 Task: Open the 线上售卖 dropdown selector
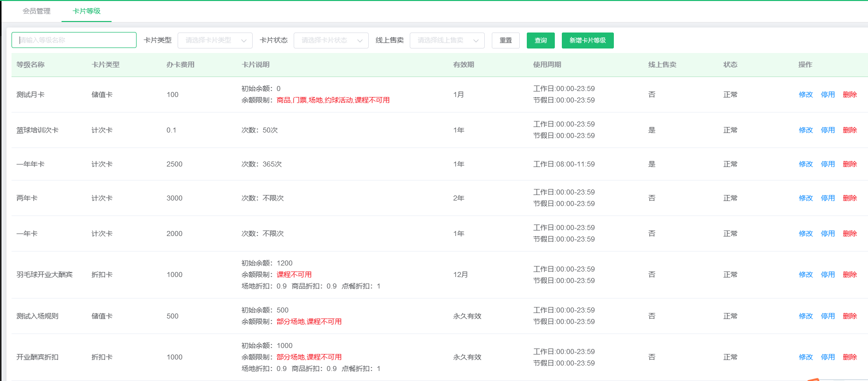click(x=447, y=40)
